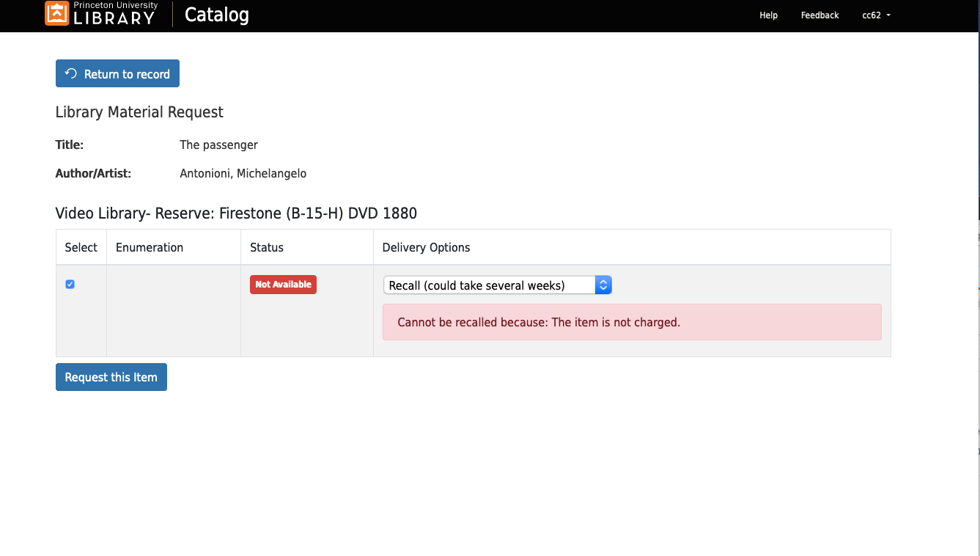This screenshot has height=556, width=980.
Task: Click Help in the top navigation
Action: click(x=768, y=15)
